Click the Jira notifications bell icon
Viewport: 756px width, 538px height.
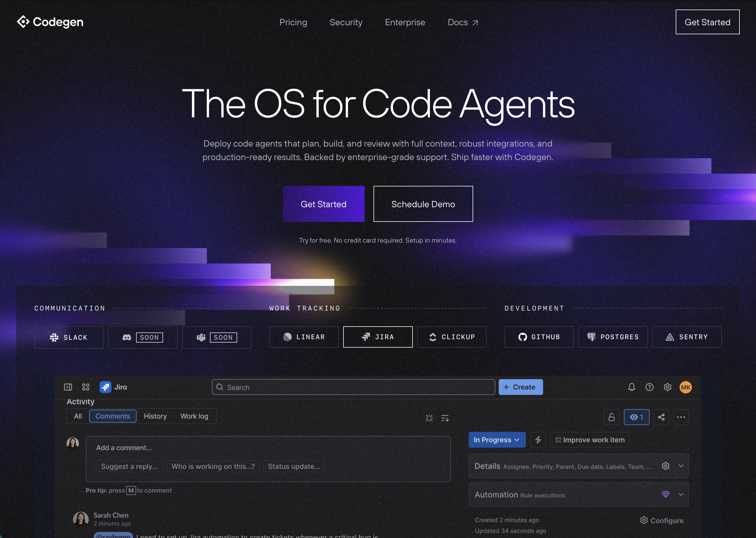(632, 387)
